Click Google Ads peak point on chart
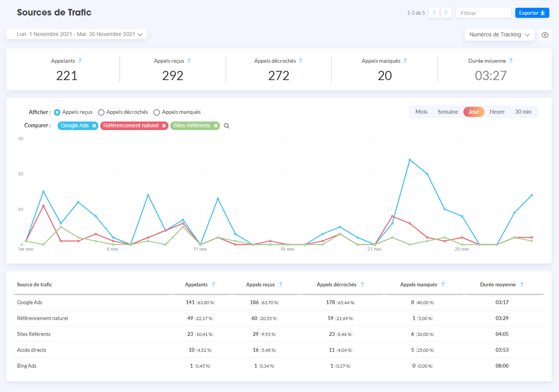The image size is (559, 392). pyautogui.click(x=410, y=160)
